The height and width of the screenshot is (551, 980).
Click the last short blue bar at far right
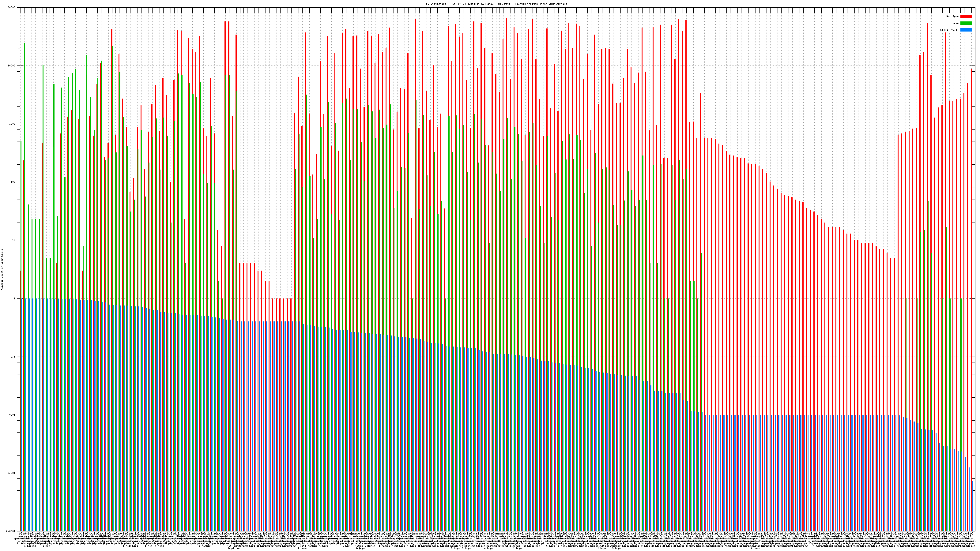click(x=973, y=506)
